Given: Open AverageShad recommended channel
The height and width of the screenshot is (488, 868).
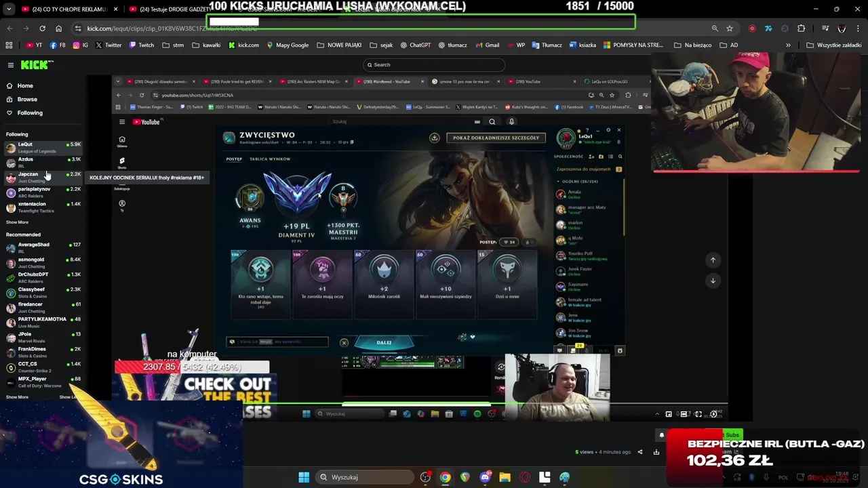Looking at the screenshot, I should (43, 248).
